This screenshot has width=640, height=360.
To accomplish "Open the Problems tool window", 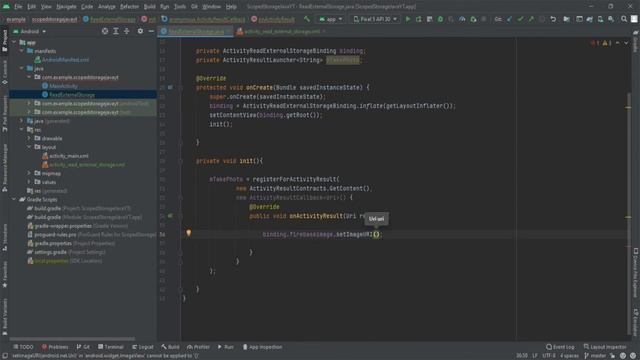I will point(55,347).
